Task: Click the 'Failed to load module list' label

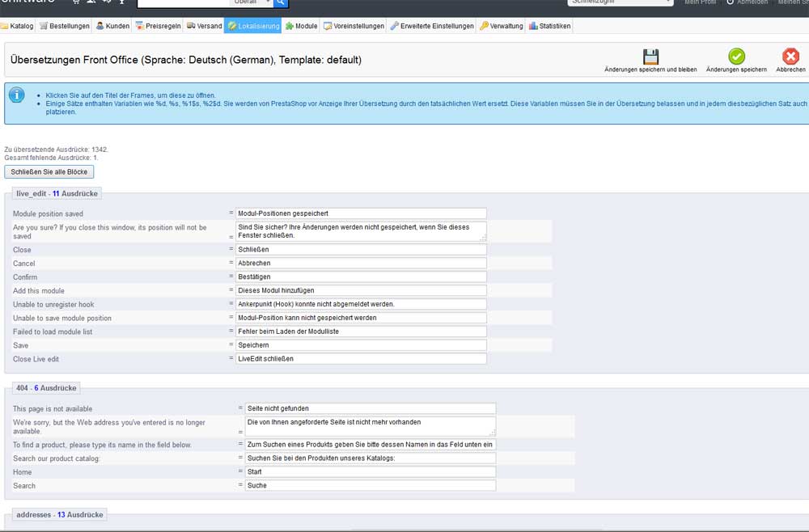Action: [x=53, y=332]
